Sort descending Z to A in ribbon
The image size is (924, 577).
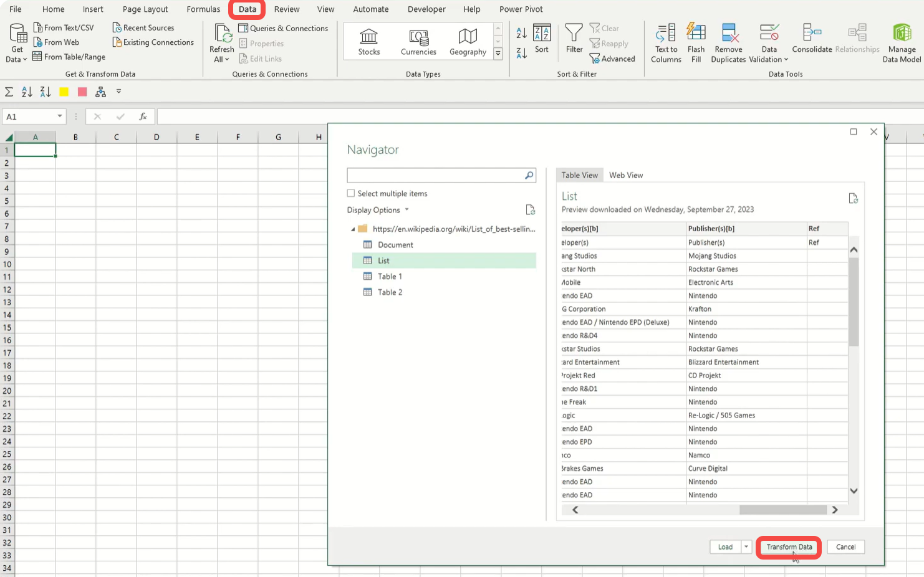521,53
